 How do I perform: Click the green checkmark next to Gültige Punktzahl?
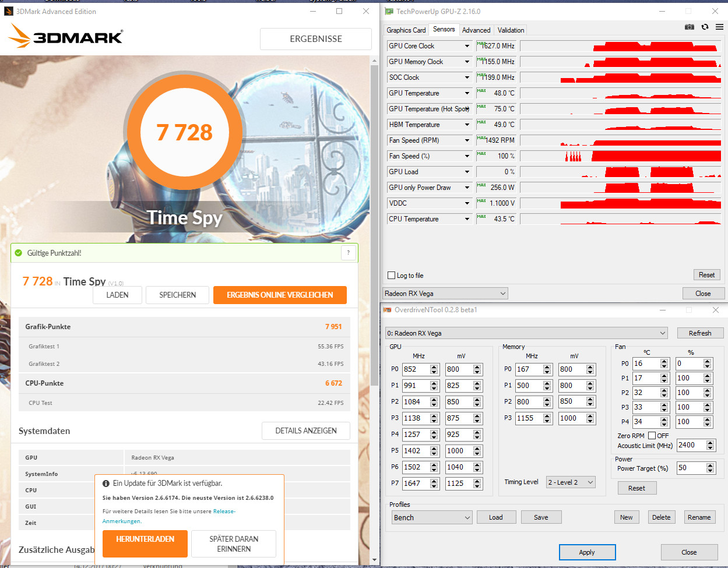pyautogui.click(x=18, y=253)
